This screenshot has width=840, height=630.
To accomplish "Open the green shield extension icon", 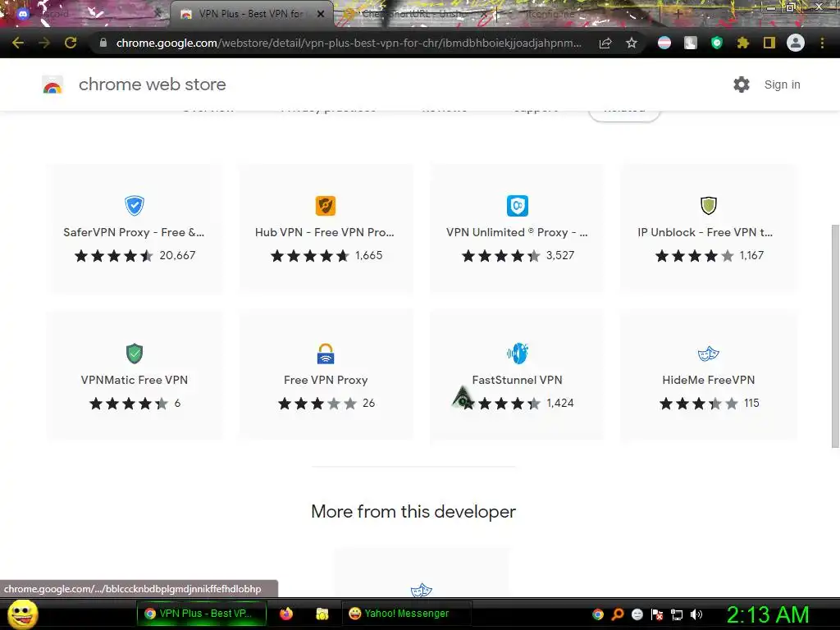I will (717, 43).
